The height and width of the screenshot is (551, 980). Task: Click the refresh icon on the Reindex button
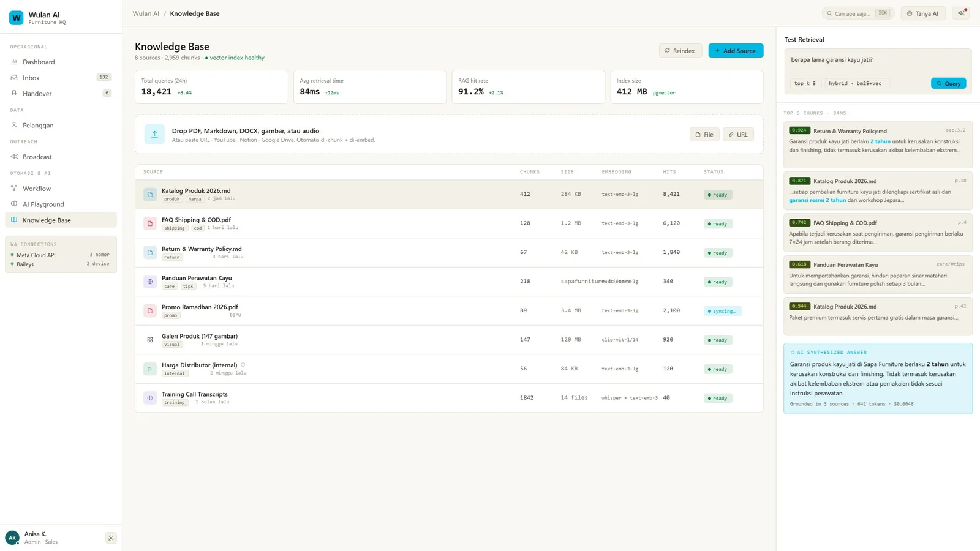point(667,50)
